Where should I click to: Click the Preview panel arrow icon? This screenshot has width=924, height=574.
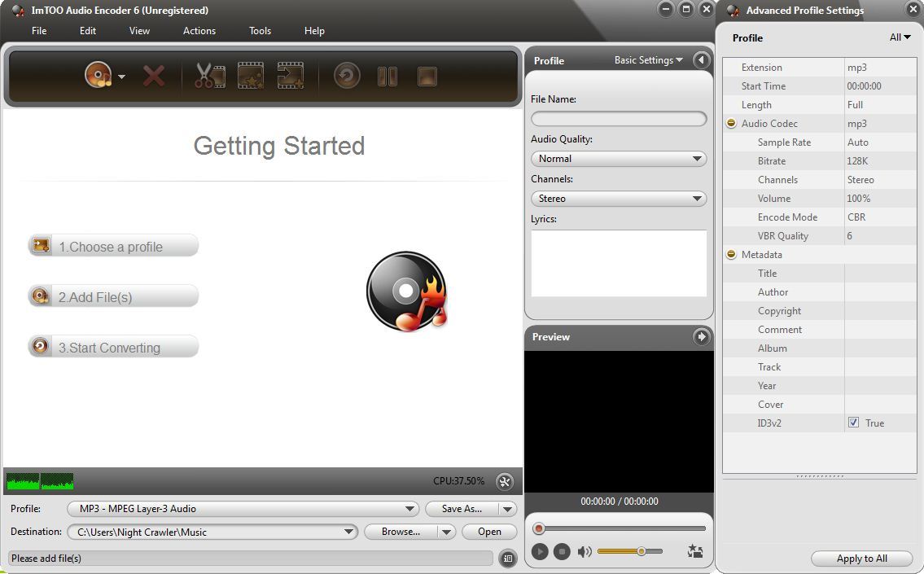[x=701, y=336]
